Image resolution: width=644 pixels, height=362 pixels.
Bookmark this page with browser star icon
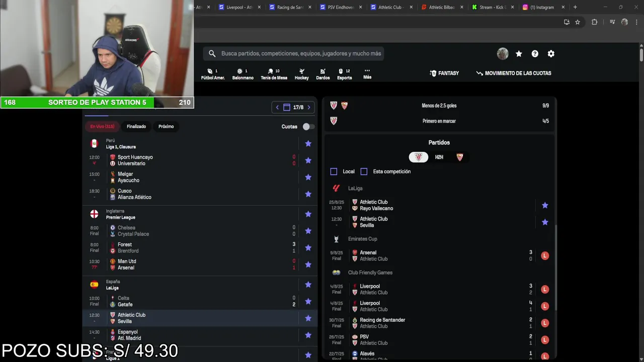(578, 22)
